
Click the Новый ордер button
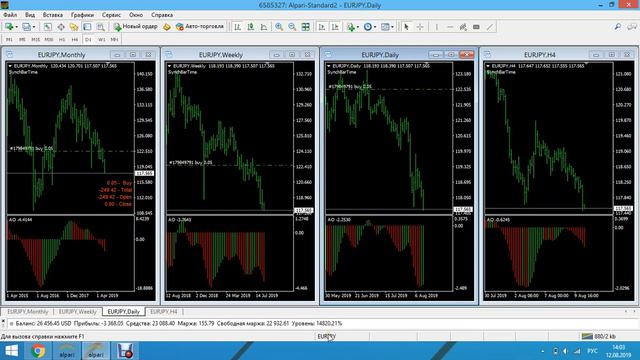[136, 27]
